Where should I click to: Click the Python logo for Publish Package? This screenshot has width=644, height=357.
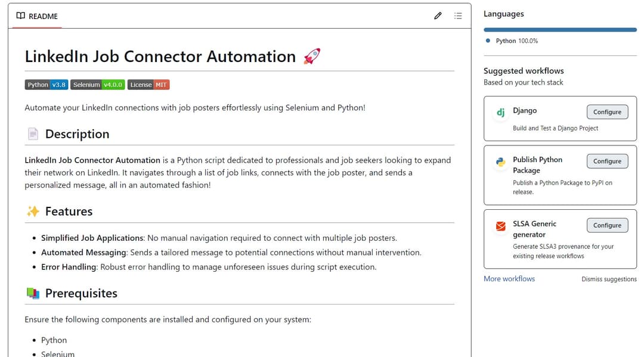[x=501, y=162]
